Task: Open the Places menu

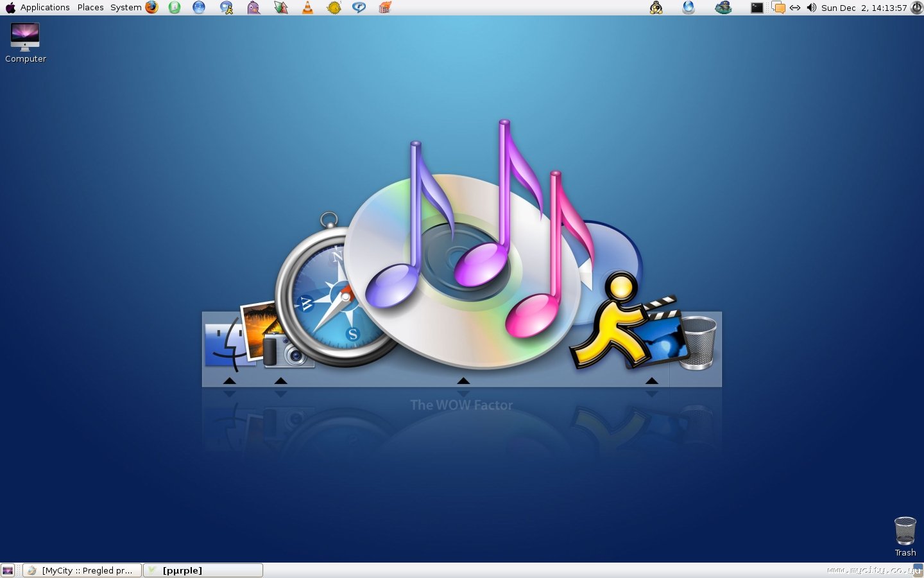Action: point(90,8)
